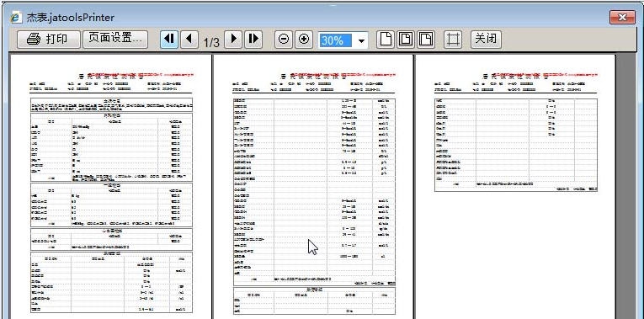Click the 1/3 page indicator text

click(211, 42)
